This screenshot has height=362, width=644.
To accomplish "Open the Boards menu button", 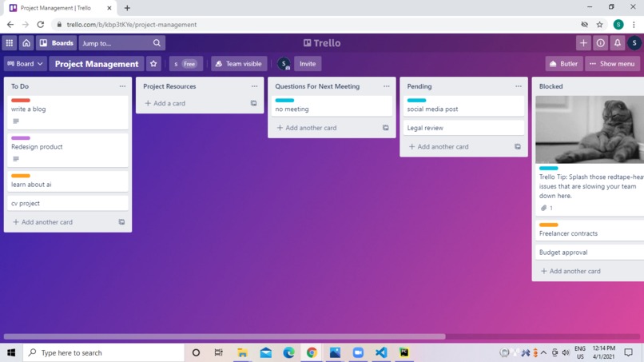I will (x=56, y=42).
